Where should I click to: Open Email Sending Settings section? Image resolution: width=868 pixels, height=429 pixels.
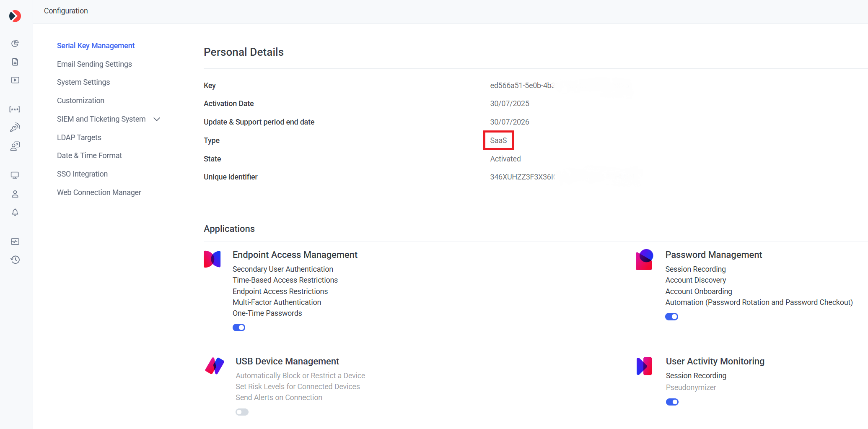[x=94, y=64]
